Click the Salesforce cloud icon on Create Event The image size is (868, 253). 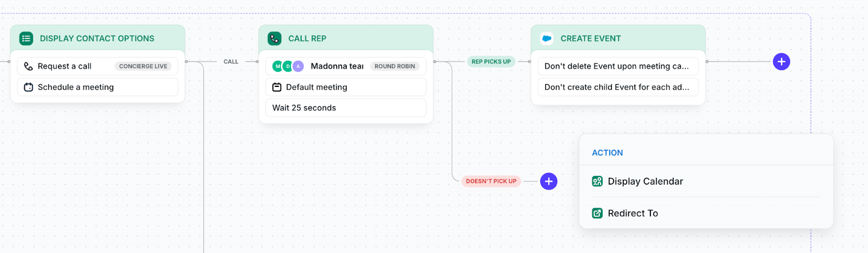coord(547,39)
